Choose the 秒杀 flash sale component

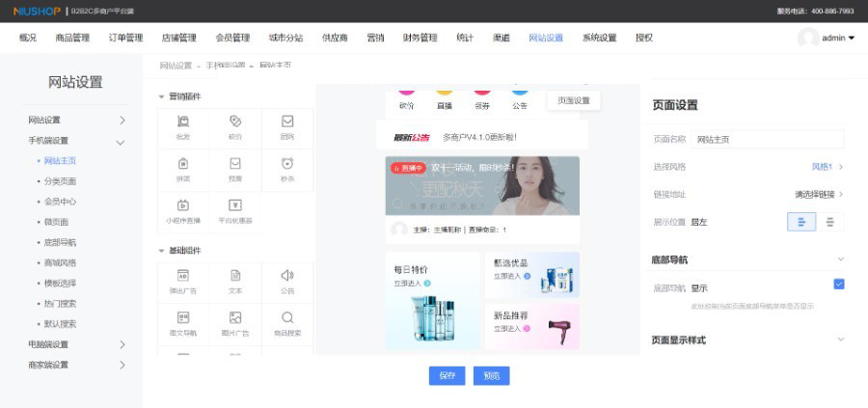click(287, 168)
